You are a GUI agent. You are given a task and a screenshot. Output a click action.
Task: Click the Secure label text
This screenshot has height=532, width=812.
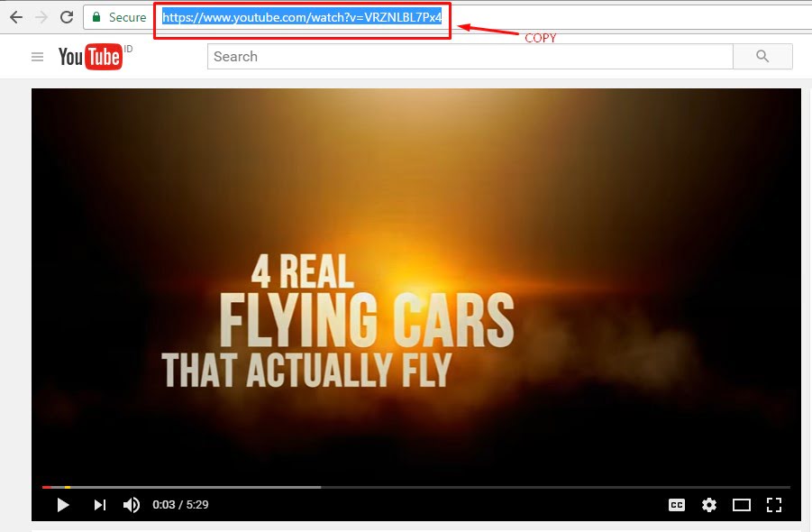point(127,18)
